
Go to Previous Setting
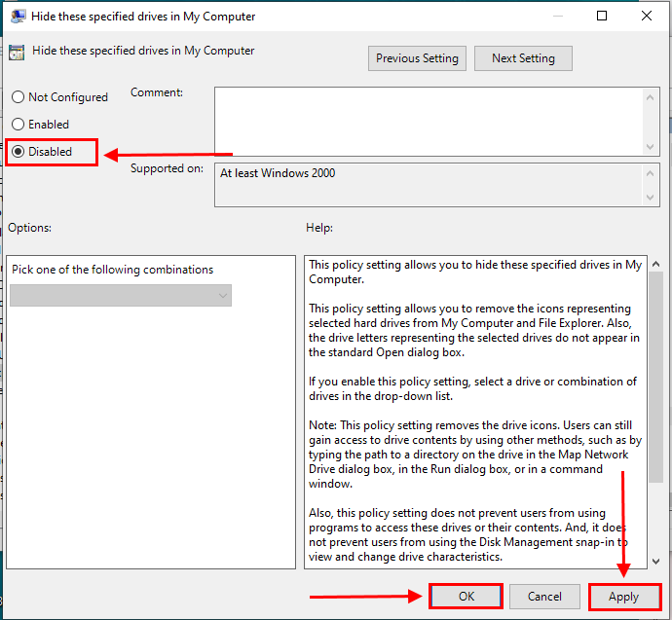417,58
